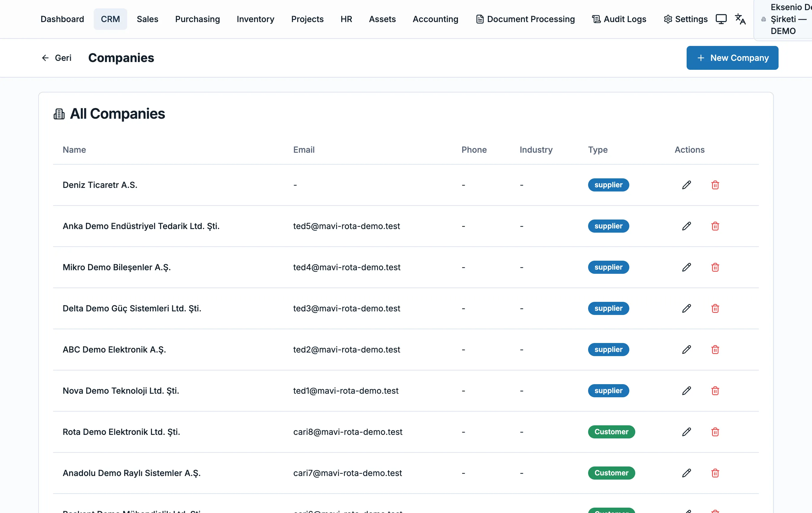Screen dimensions: 812x513
Task: Select email ted3@mavi-rota-demo.test
Action: (346, 308)
